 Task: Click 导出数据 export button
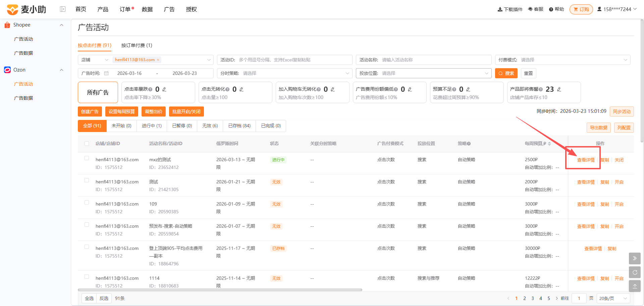pyautogui.click(x=599, y=128)
